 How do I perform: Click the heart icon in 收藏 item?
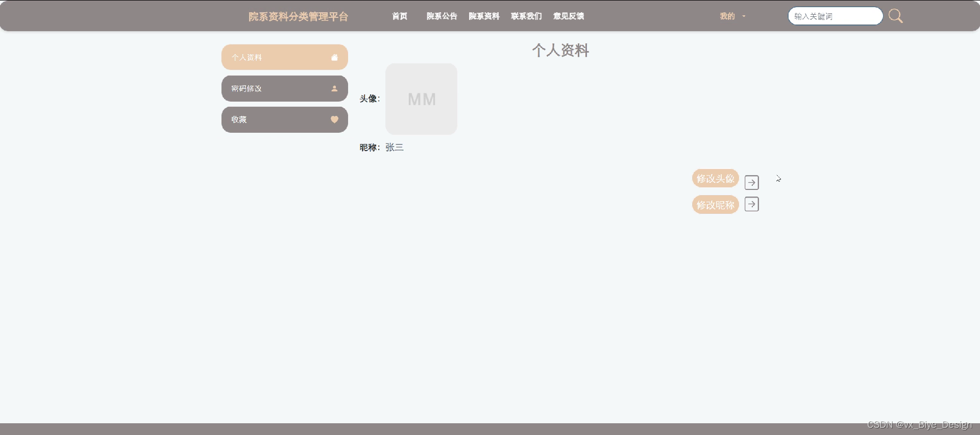[334, 119]
